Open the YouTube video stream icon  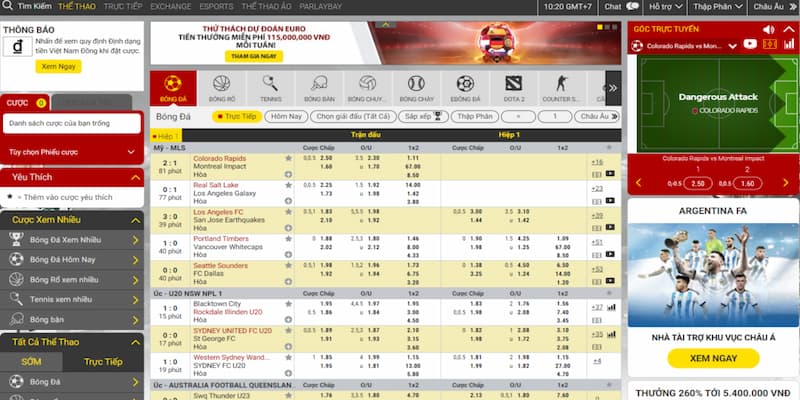tap(750, 44)
